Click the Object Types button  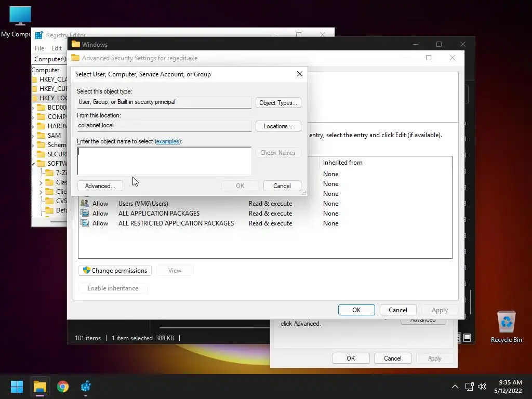point(278,103)
